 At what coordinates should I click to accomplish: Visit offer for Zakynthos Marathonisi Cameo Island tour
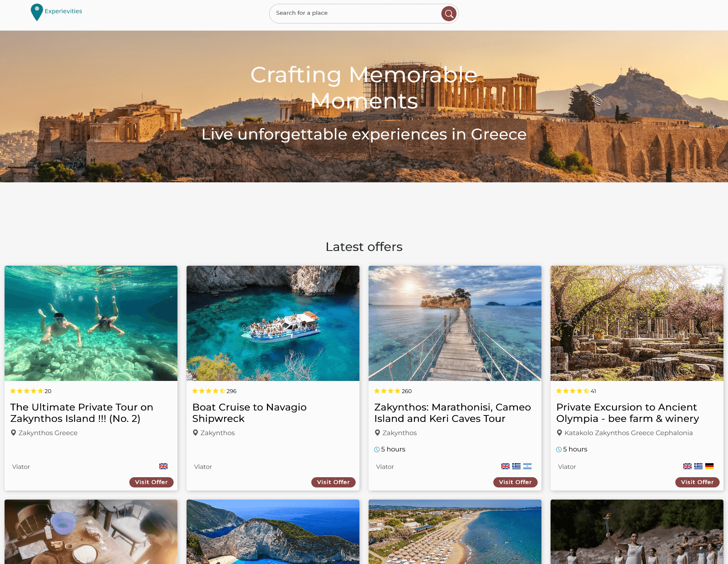pyautogui.click(x=515, y=482)
